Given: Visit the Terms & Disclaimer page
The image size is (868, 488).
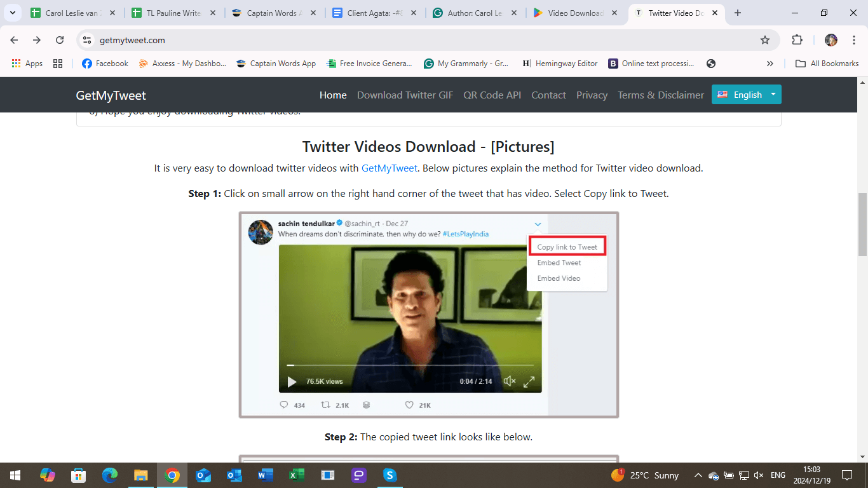Looking at the screenshot, I should 661,95.
